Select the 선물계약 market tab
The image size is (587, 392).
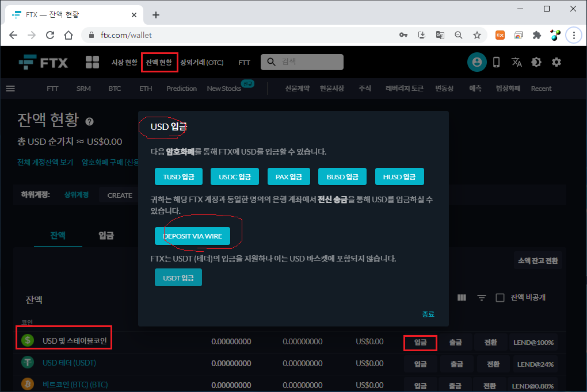click(x=298, y=89)
